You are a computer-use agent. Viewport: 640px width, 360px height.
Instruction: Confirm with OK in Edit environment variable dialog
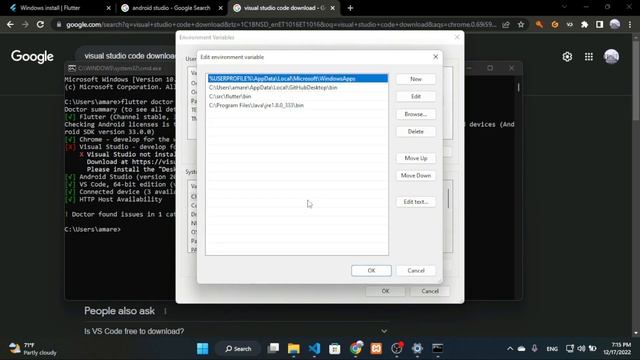coord(371,271)
